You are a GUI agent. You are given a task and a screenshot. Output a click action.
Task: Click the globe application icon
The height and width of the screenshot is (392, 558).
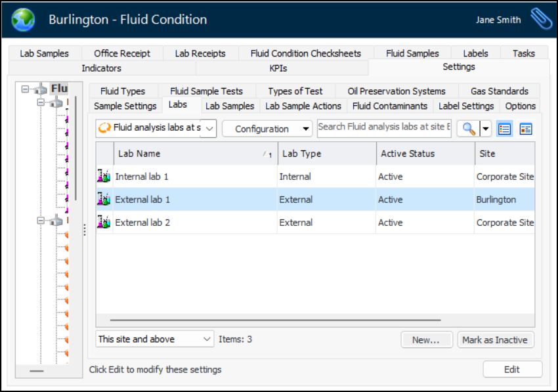point(24,20)
